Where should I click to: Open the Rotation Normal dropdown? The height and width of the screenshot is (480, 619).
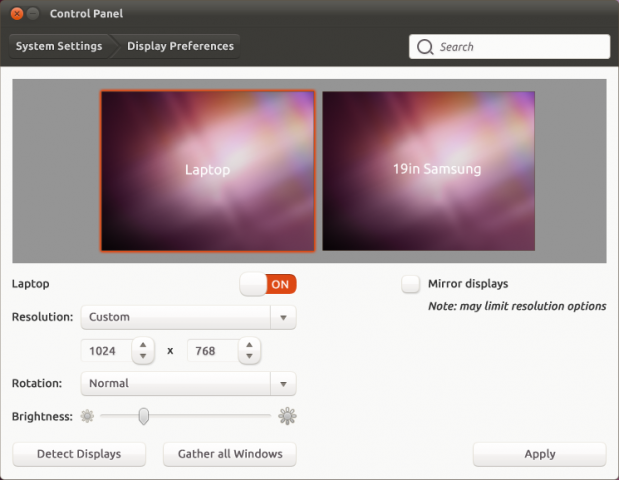(x=188, y=384)
